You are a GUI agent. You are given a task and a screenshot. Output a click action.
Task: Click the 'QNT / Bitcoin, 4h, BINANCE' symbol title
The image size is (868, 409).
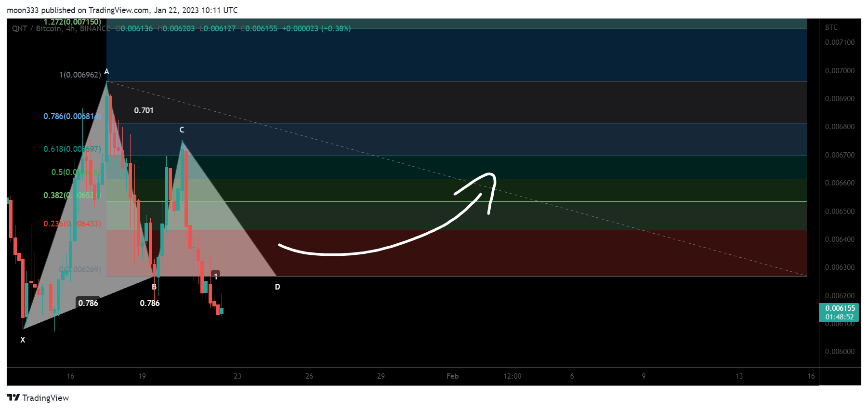(x=61, y=29)
